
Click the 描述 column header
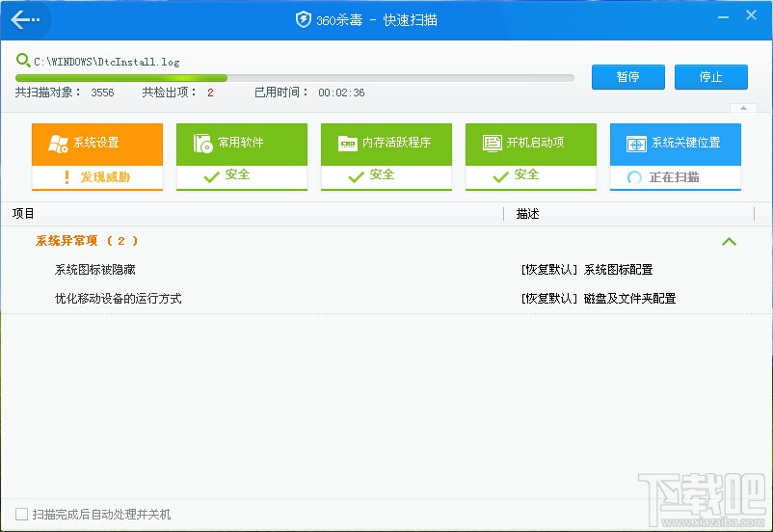527,214
